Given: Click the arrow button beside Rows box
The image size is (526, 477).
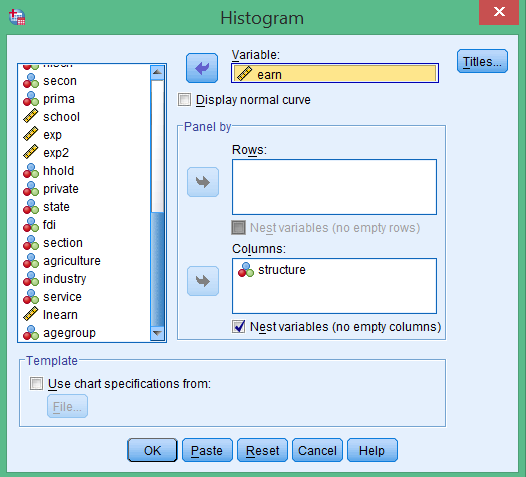Looking at the screenshot, I should coord(203,182).
